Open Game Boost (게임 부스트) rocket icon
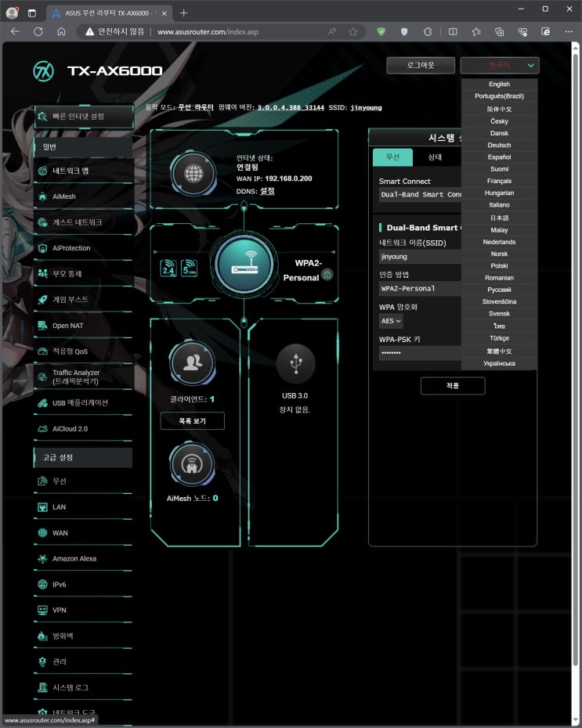The width and height of the screenshot is (582, 728). [43, 300]
